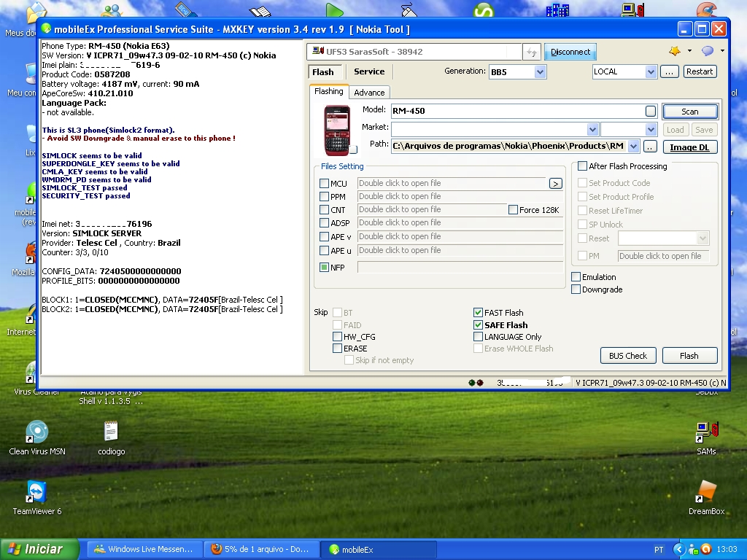Image resolution: width=747 pixels, height=560 pixels.
Task: Click the browse button next to LOCAL
Action: [x=670, y=71]
